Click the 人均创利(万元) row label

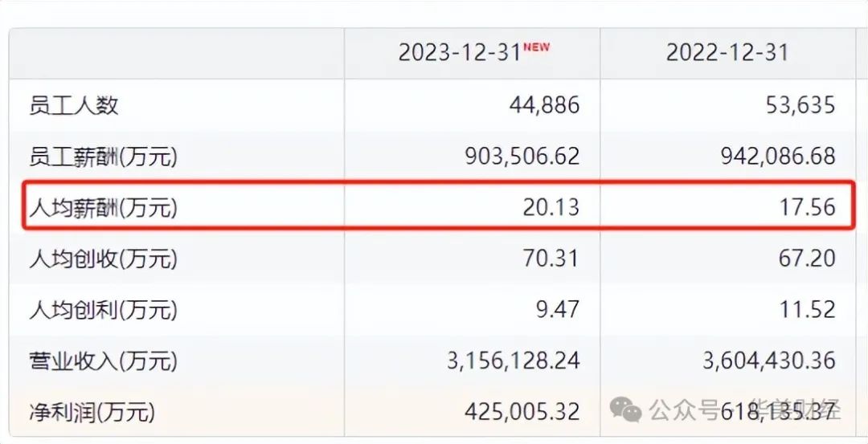click(103, 310)
